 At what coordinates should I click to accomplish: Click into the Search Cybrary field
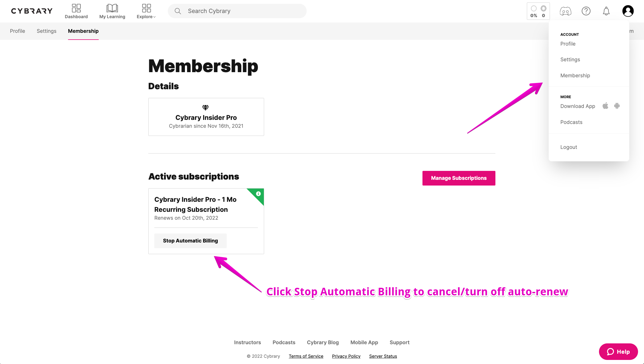[x=237, y=11]
